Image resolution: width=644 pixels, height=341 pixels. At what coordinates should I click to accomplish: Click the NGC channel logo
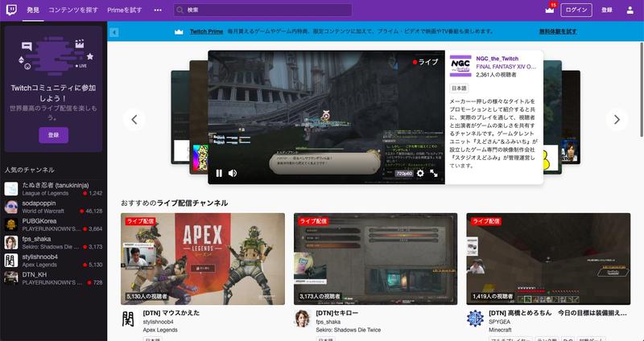(x=460, y=66)
